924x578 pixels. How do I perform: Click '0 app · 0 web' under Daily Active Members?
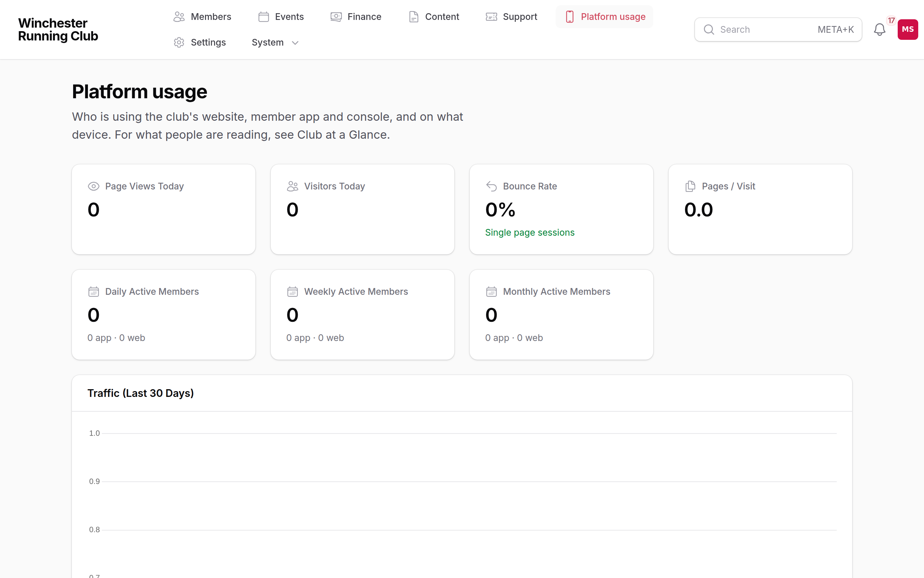tap(116, 338)
